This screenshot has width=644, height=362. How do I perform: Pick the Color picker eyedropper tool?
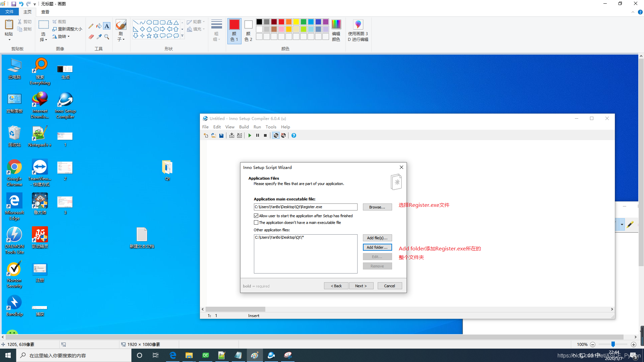click(x=99, y=37)
